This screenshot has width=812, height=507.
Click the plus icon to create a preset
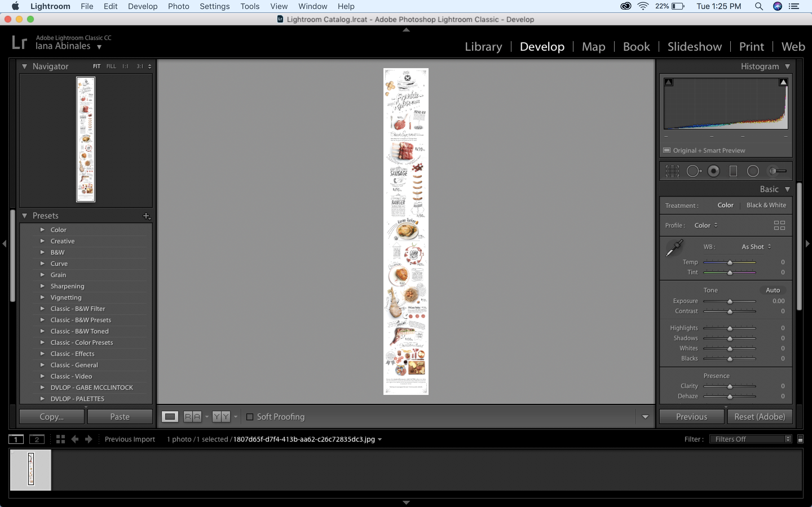[x=146, y=216]
